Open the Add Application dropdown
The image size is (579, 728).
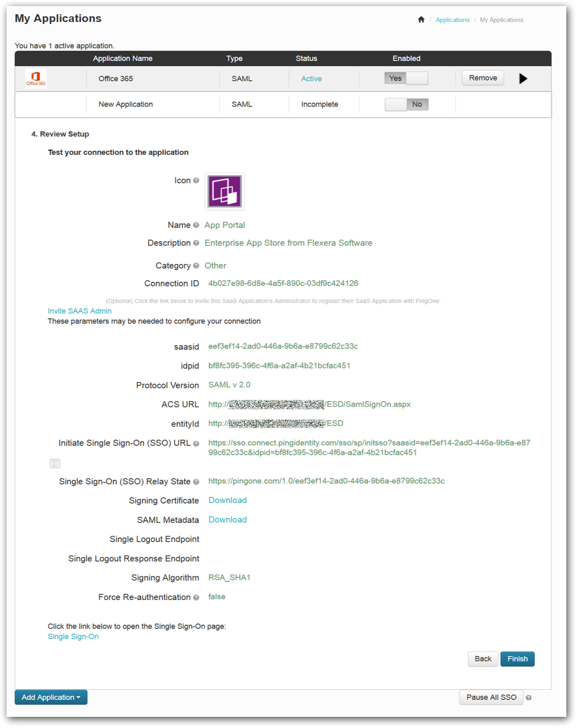coord(51,697)
